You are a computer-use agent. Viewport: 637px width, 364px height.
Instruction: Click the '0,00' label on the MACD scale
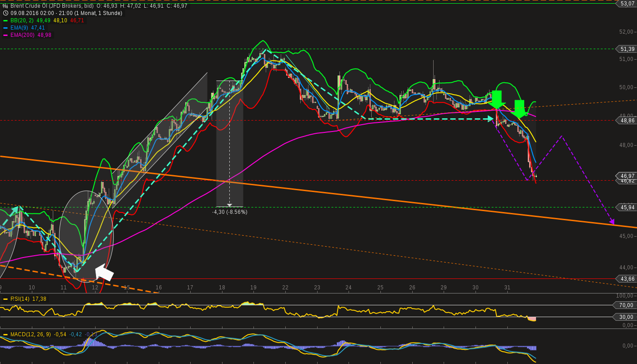point(628,346)
